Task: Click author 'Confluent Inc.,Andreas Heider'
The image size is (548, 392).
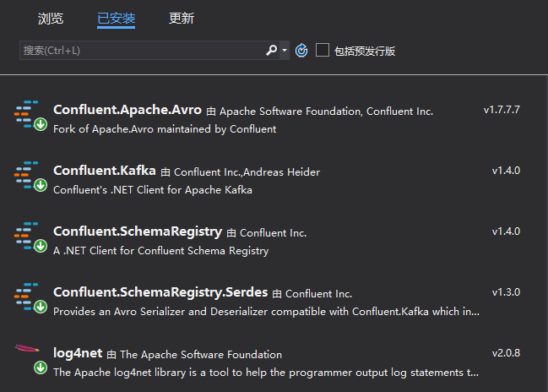Action: [x=247, y=172]
